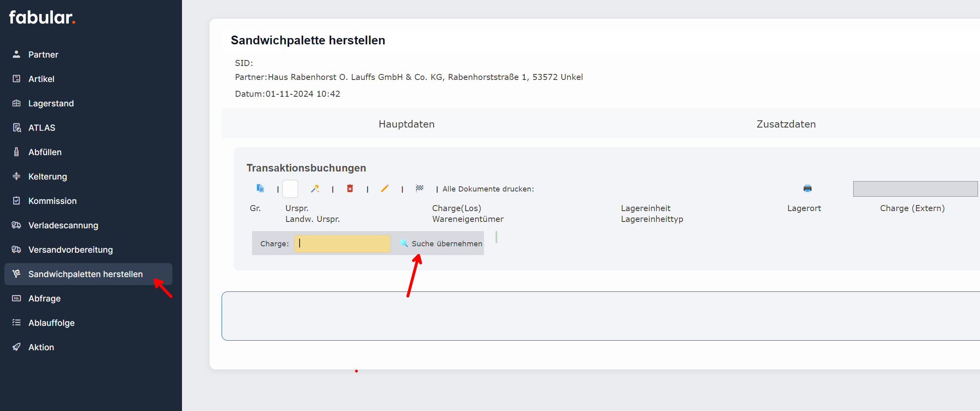The width and height of the screenshot is (980, 411).
Task: Click the fabular logo
Action: (42, 17)
